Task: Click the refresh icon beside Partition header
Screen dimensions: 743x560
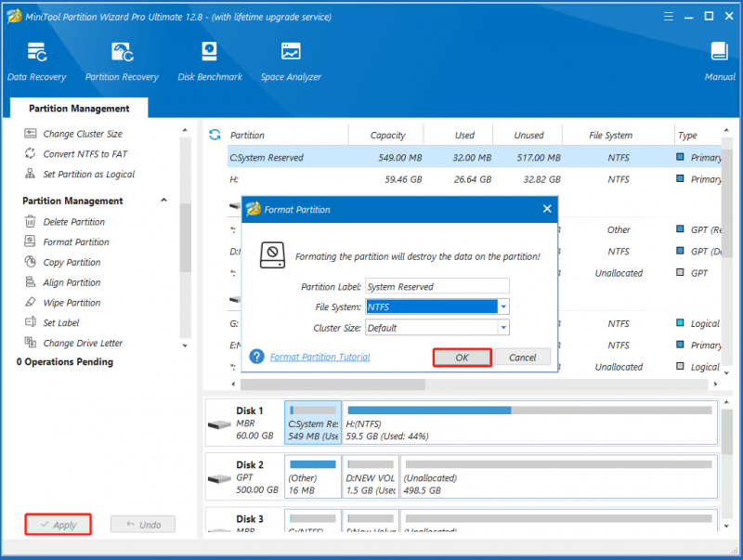Action: (x=215, y=135)
